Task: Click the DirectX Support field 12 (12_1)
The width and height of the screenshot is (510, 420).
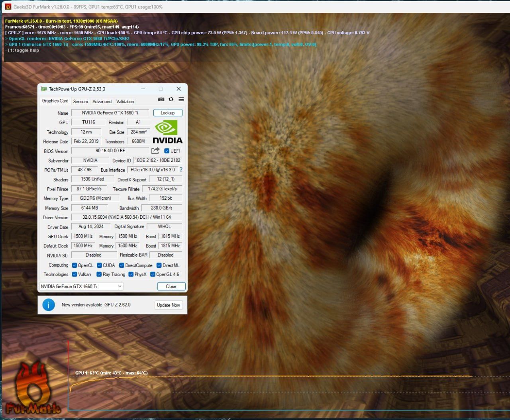Action: 165,179
